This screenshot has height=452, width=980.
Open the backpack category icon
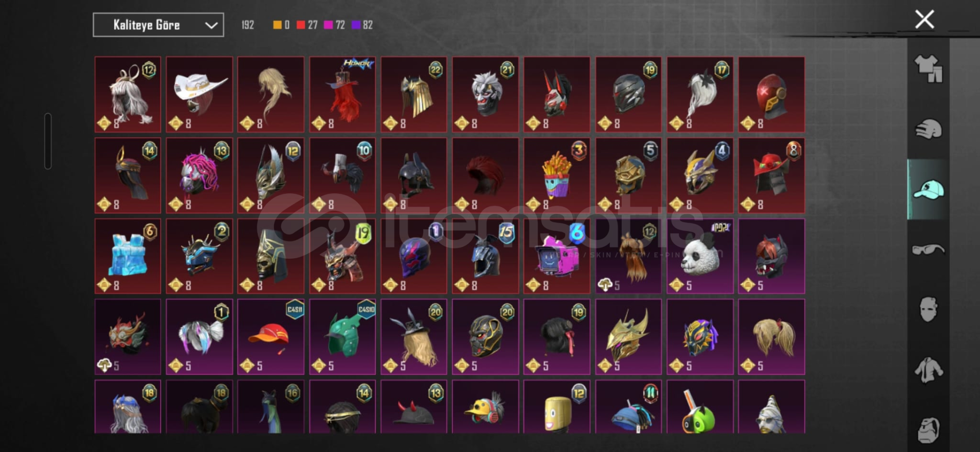(x=928, y=430)
